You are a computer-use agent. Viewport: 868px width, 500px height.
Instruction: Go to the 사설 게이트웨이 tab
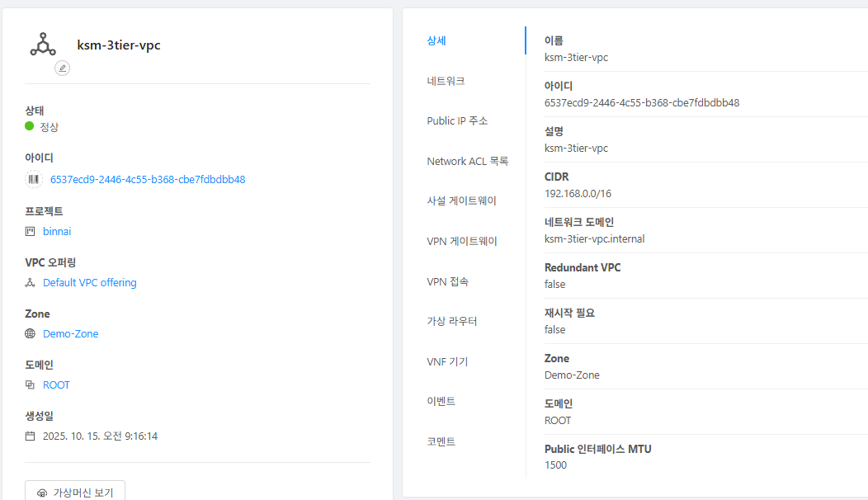point(461,201)
